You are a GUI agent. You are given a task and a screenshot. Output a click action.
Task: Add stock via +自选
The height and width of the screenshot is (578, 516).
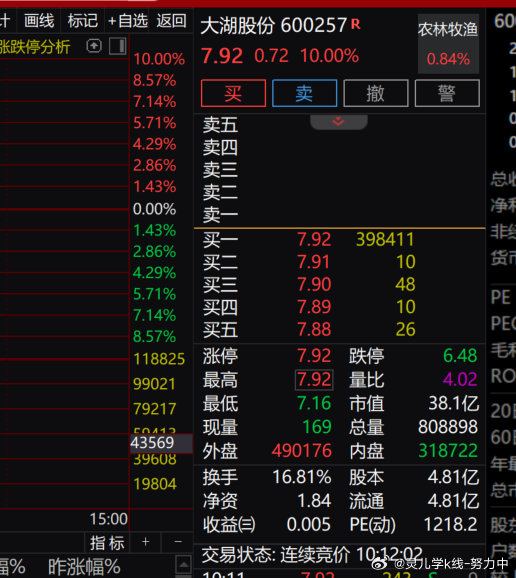click(x=128, y=21)
